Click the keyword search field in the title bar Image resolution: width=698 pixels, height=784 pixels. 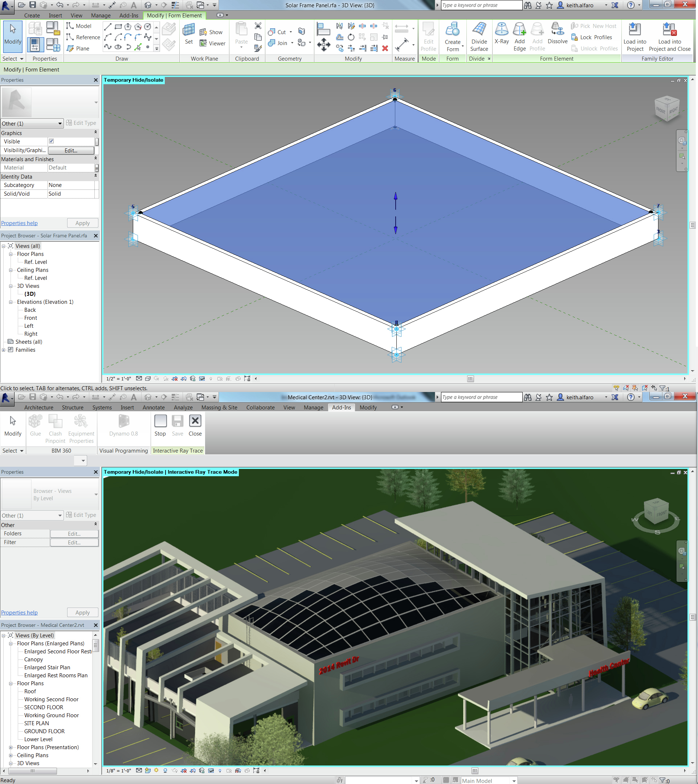coord(481,5)
